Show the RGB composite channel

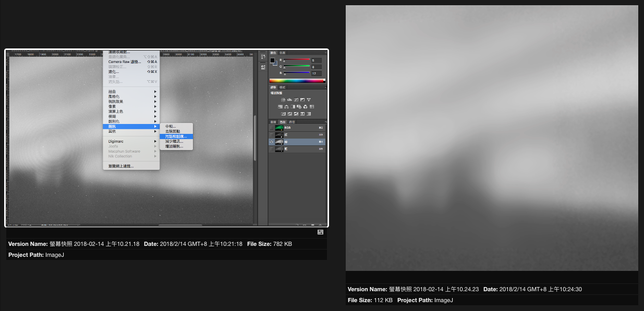(x=271, y=128)
